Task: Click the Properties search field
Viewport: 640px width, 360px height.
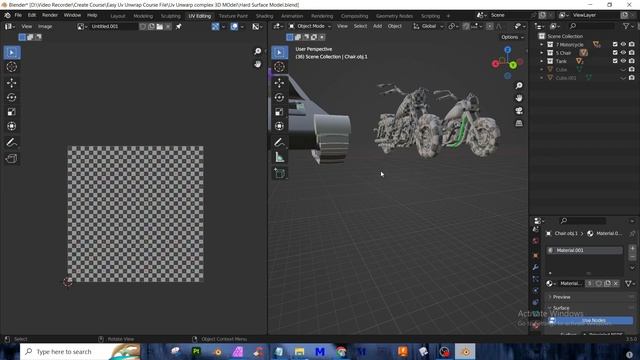Action: (x=582, y=221)
